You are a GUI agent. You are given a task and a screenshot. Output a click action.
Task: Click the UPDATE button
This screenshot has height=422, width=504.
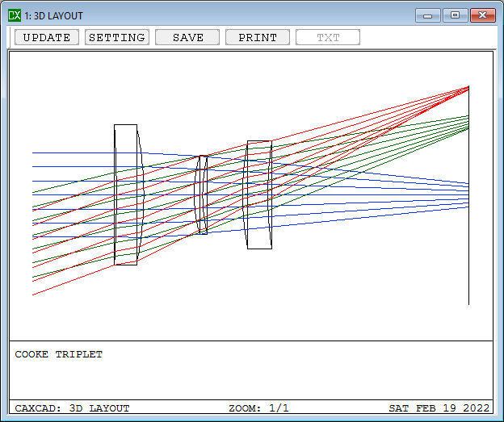click(x=47, y=37)
